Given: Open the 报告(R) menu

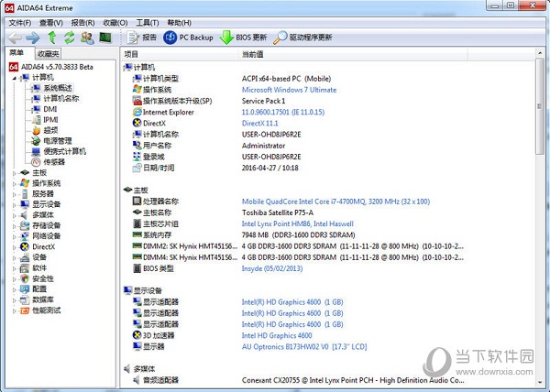Looking at the screenshot, I should 82,23.
